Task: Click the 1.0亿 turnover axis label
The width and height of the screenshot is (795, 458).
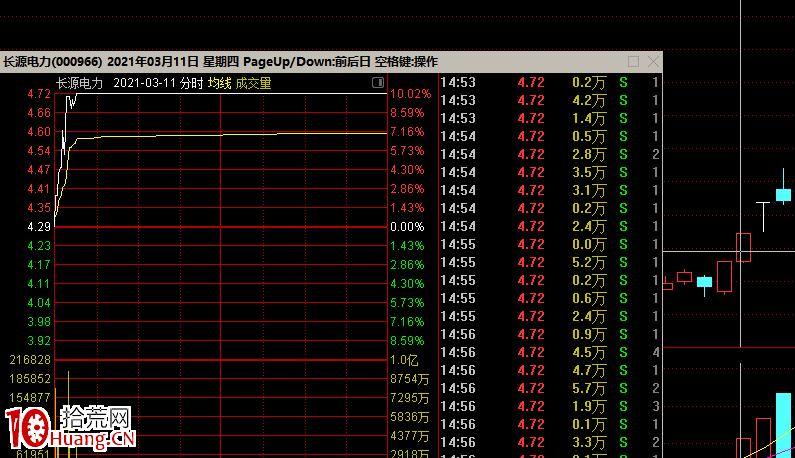Action: click(404, 360)
